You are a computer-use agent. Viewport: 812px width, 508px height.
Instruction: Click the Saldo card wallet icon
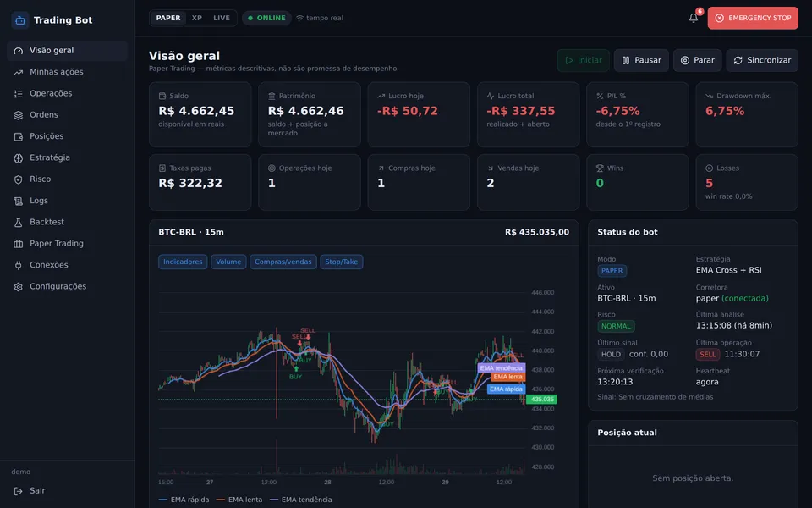[162, 96]
